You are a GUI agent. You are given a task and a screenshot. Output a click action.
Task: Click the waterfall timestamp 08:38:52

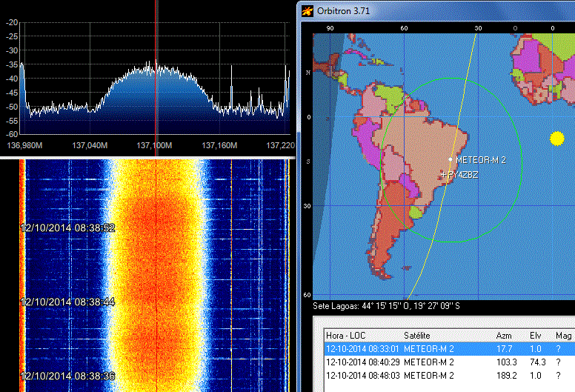[67, 227]
